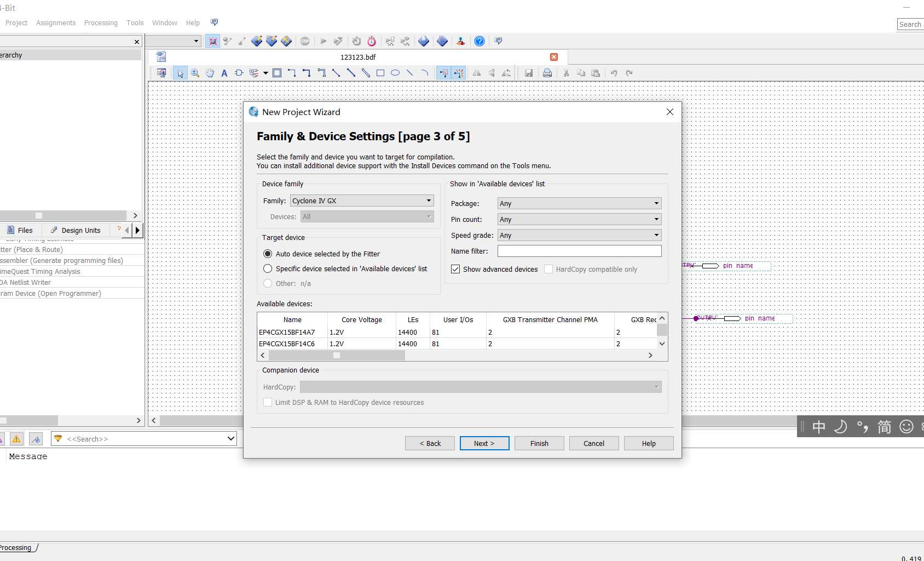This screenshot has height=561, width=924.
Task: Select device row EP4CGX15BF14C6
Action: [x=457, y=344]
